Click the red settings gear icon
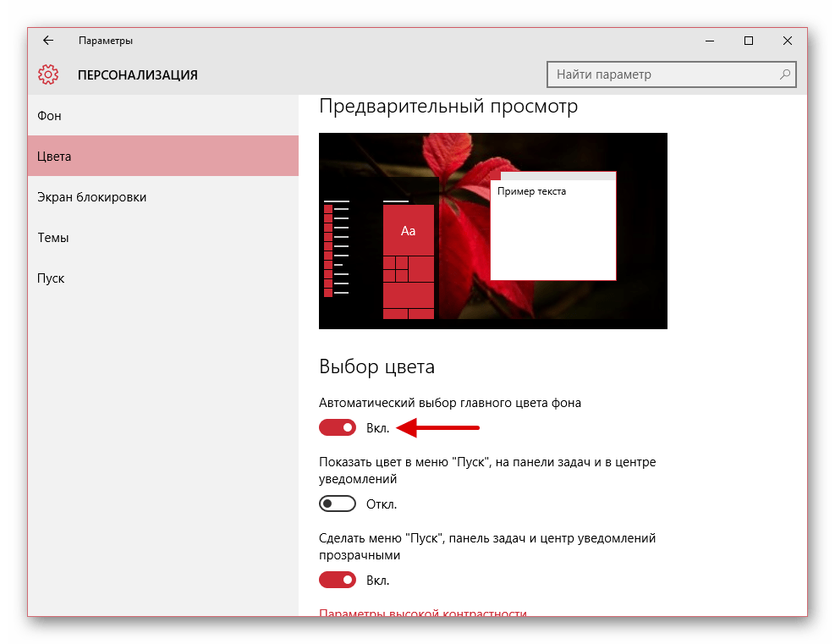The image size is (835, 644). [x=48, y=74]
